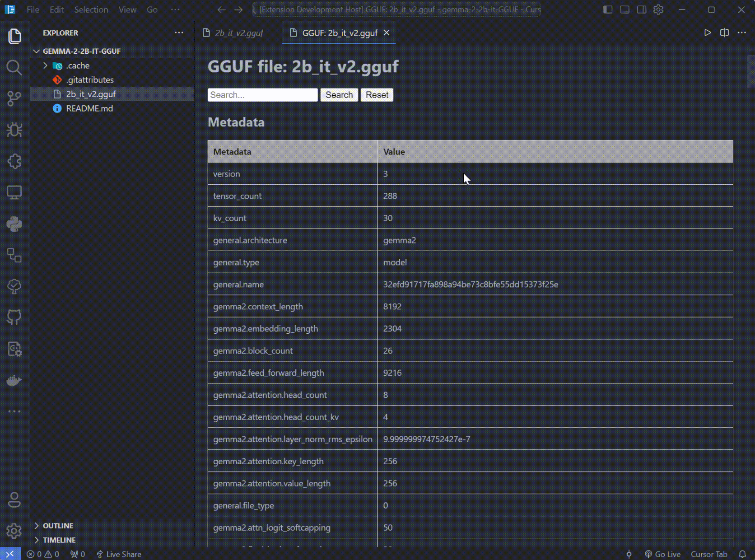Image resolution: width=755 pixels, height=560 pixels.
Task: Open the Explorer view in activity bar
Action: [14, 36]
